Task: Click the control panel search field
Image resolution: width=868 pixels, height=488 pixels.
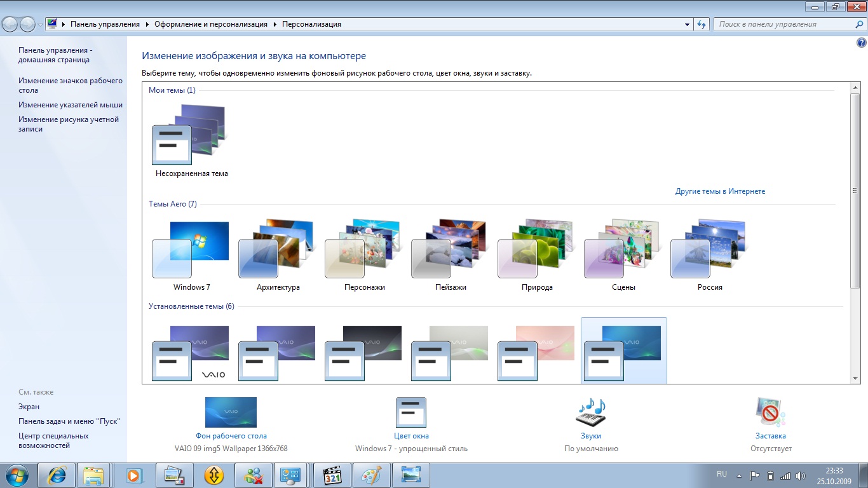Action: click(x=785, y=24)
